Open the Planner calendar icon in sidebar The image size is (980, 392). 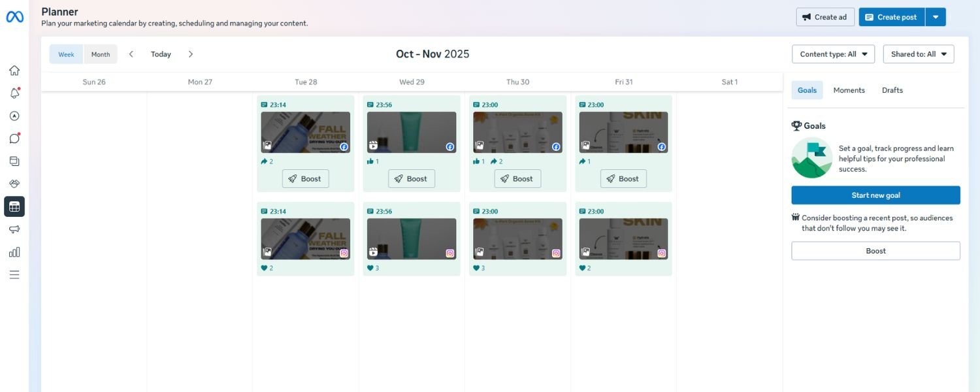click(x=14, y=206)
